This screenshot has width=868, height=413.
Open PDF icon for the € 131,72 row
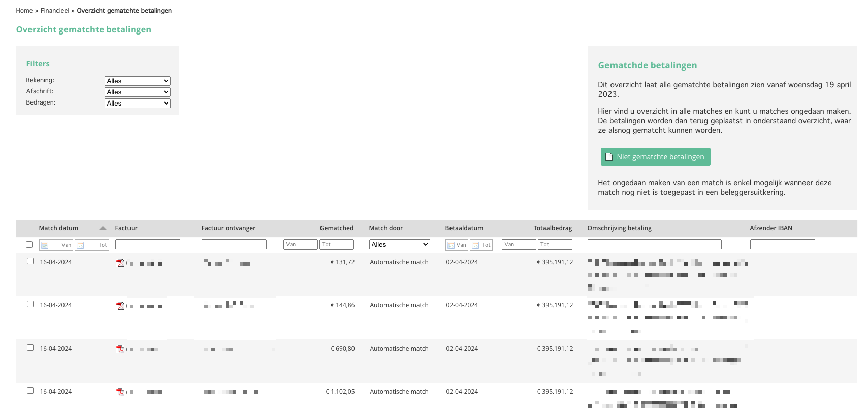click(x=120, y=263)
